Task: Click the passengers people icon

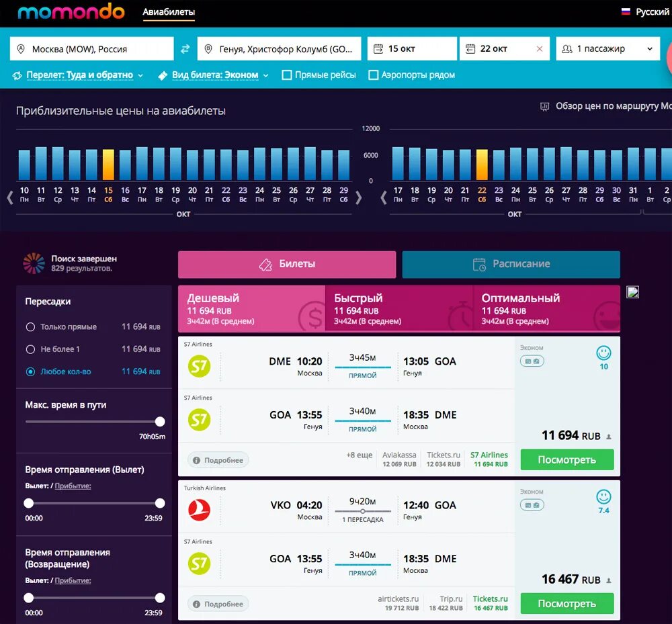Action: (567, 49)
